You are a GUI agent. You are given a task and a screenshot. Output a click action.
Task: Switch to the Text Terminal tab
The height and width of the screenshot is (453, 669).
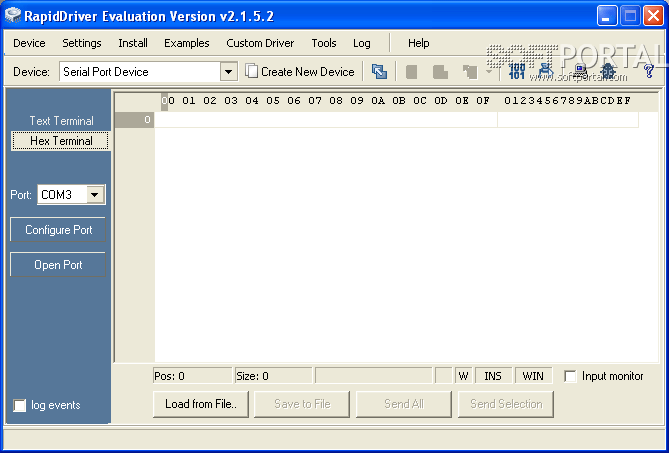click(x=61, y=121)
